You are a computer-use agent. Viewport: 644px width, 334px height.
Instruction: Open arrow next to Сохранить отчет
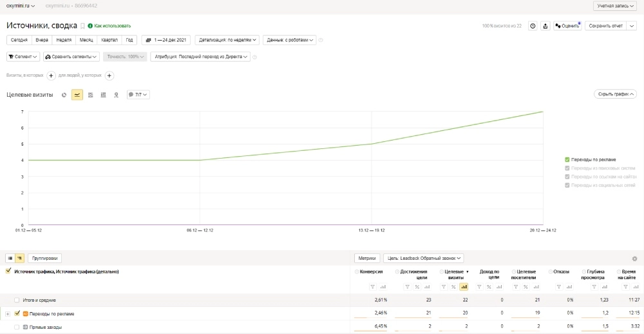point(632,26)
